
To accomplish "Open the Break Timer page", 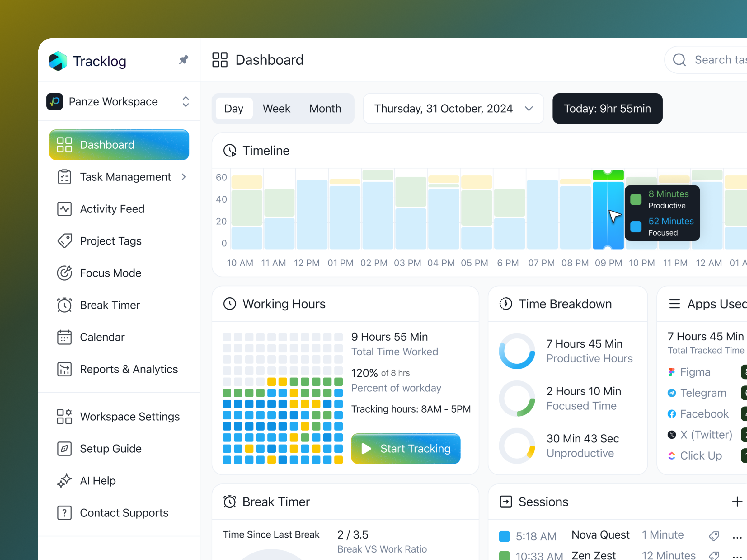I will [110, 305].
